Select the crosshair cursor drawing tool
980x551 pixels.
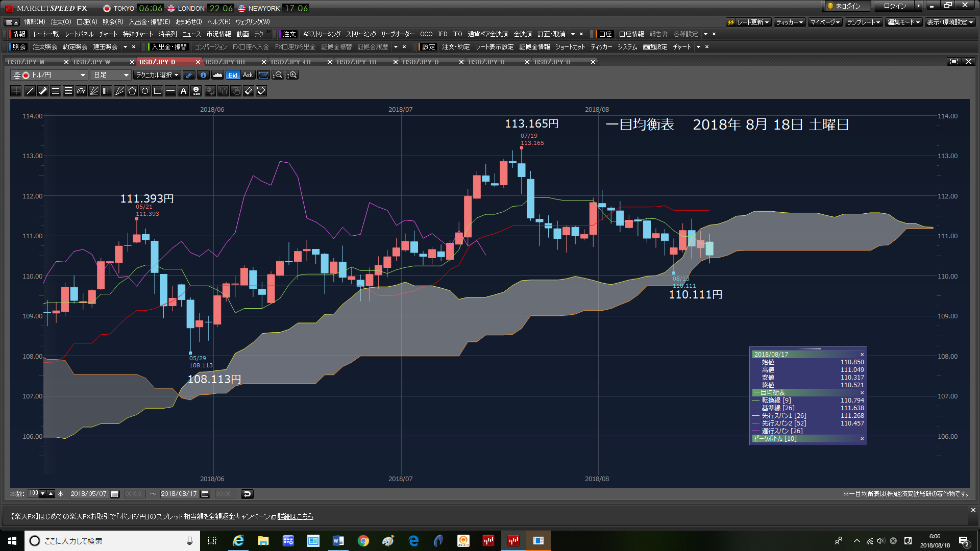(x=16, y=91)
